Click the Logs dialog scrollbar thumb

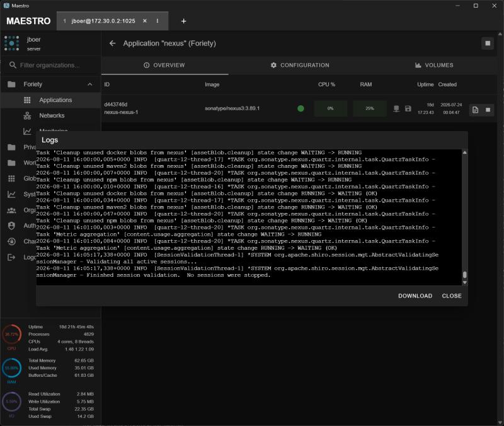pyautogui.click(x=464, y=275)
